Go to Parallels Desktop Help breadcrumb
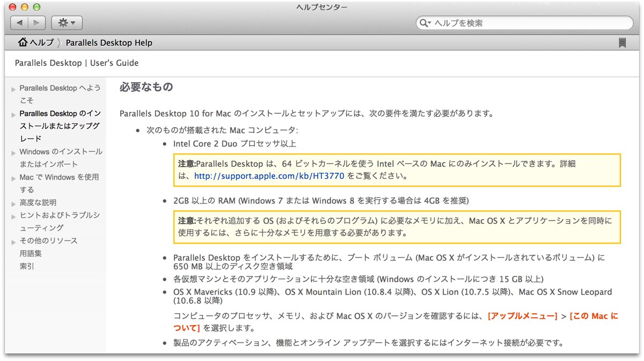644x361 pixels. coord(109,43)
